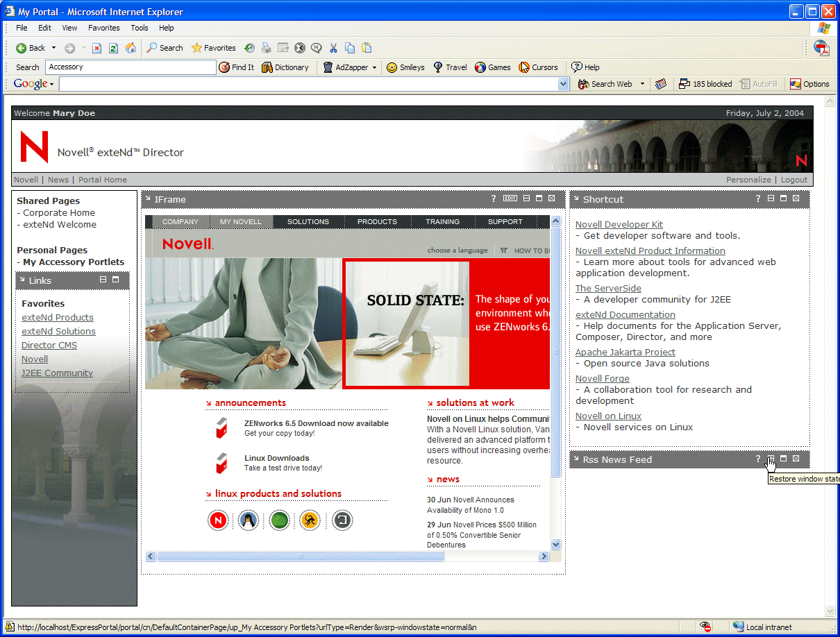Select the PRODUCTS tab in Novell site
The height and width of the screenshot is (637, 840).
pyautogui.click(x=377, y=222)
